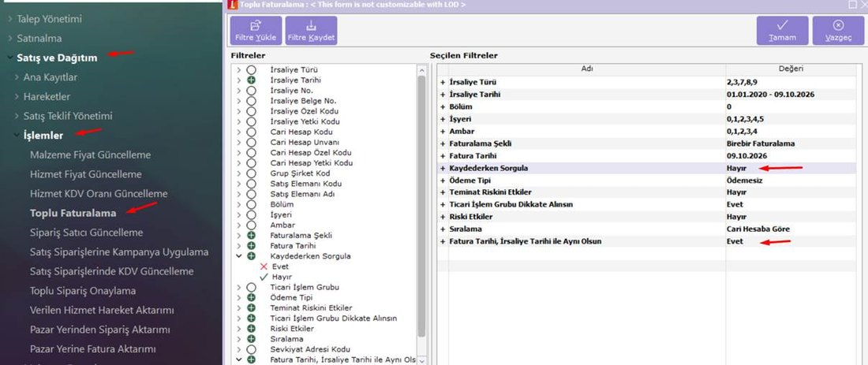
Task: Click the Değeri column header
Action: click(x=791, y=69)
